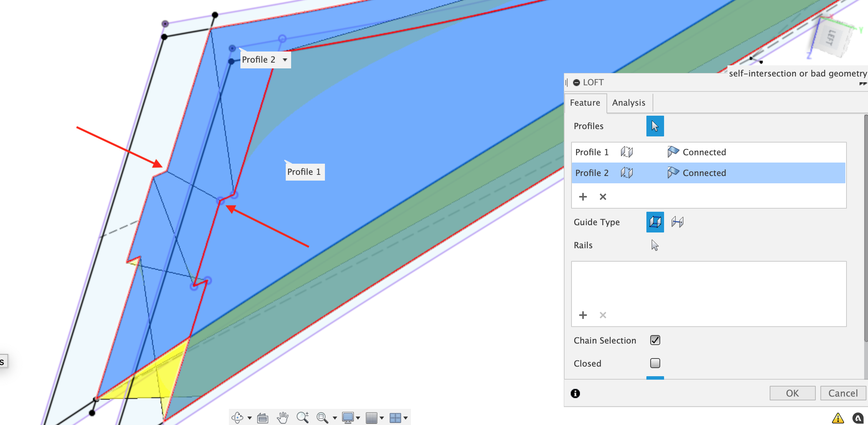The width and height of the screenshot is (868, 425).
Task: Switch Guide Type to centerline mode
Action: tap(678, 222)
